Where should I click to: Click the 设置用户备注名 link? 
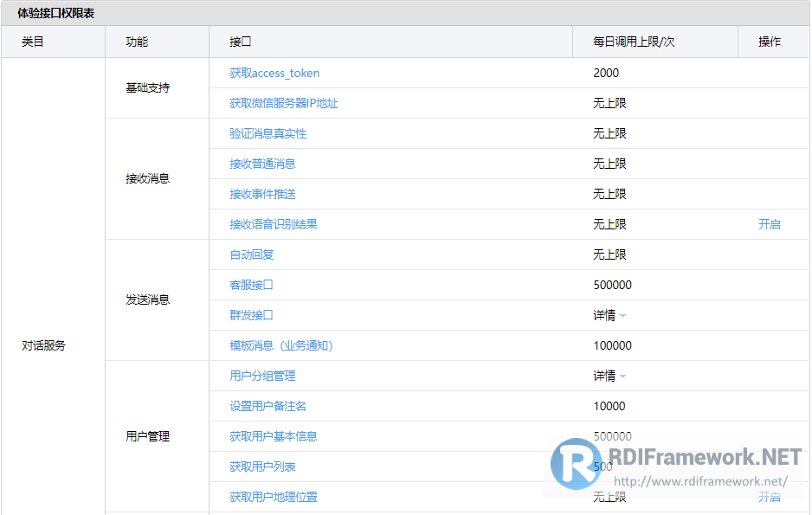(x=267, y=407)
